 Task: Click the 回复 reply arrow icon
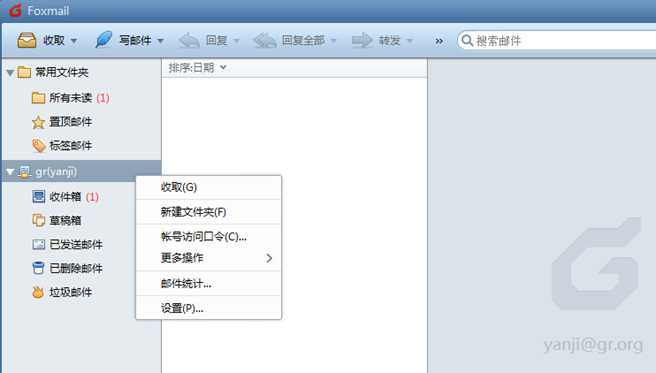pyautogui.click(x=189, y=41)
